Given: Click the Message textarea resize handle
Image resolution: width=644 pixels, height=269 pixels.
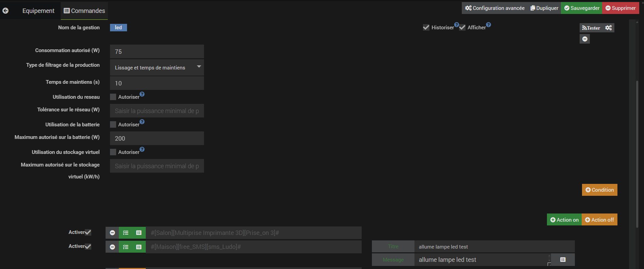Looking at the screenshot, I should [549, 264].
